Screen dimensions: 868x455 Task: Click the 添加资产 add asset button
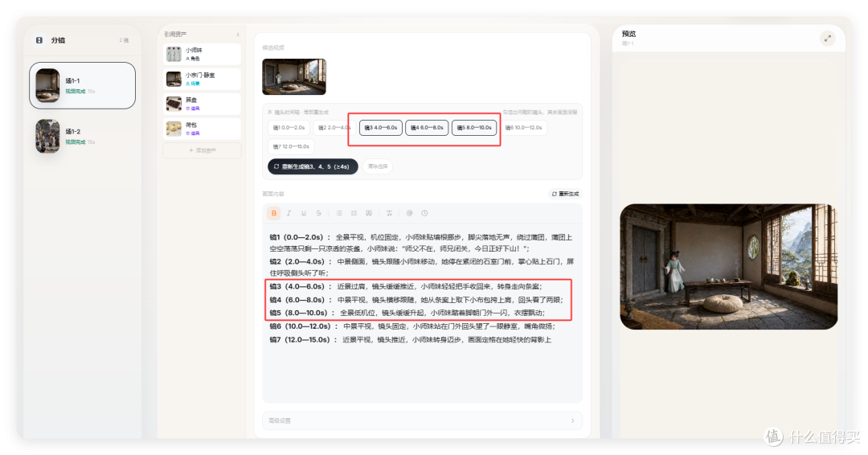202,150
